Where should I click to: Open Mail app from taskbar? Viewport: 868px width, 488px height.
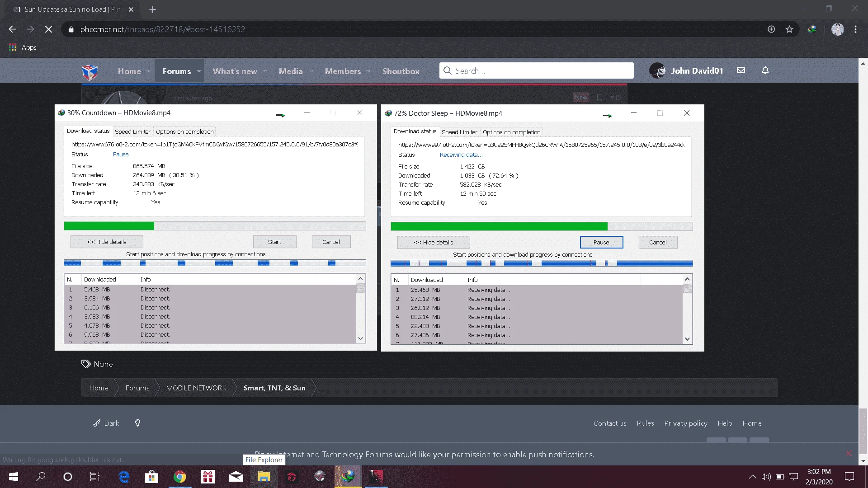236,477
